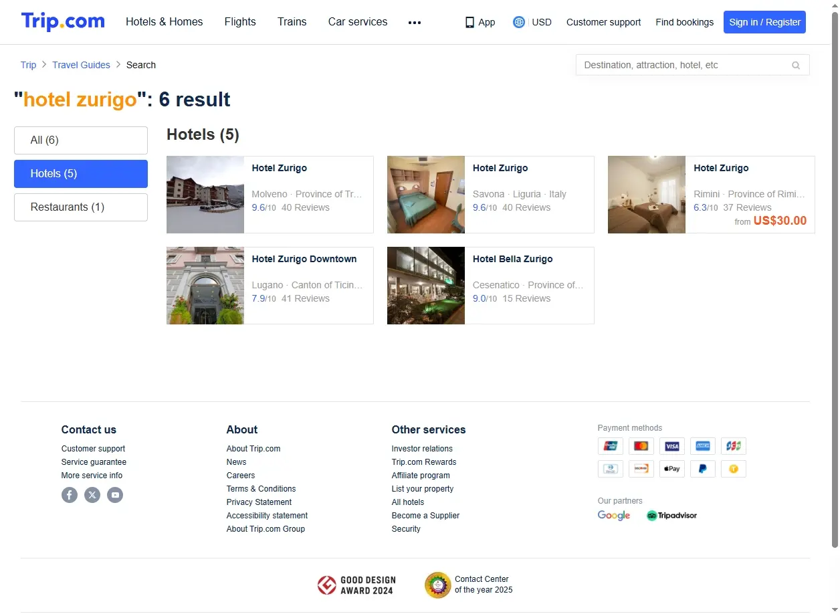This screenshot has width=840, height=616.
Task: Open the Facebook social icon
Action: pos(70,495)
